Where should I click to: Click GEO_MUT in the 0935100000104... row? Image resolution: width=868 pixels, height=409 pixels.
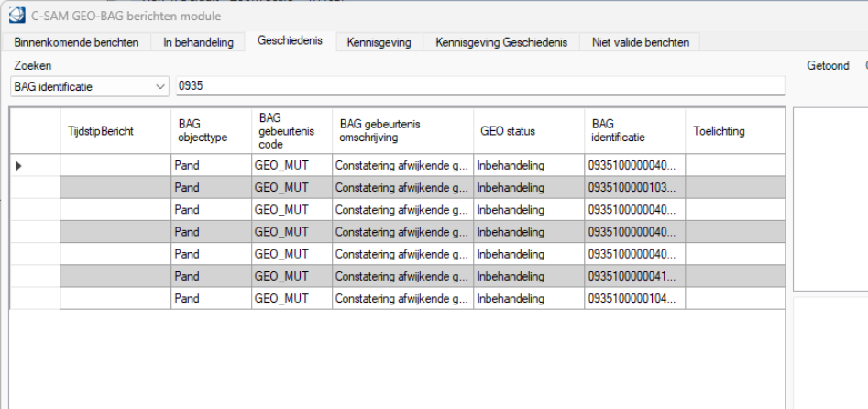pyautogui.click(x=291, y=298)
